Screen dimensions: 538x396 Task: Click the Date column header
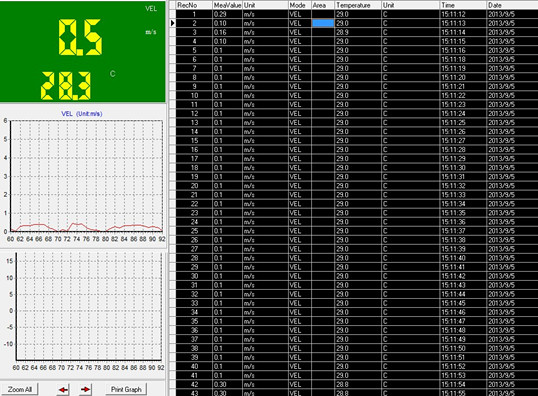[512, 5]
